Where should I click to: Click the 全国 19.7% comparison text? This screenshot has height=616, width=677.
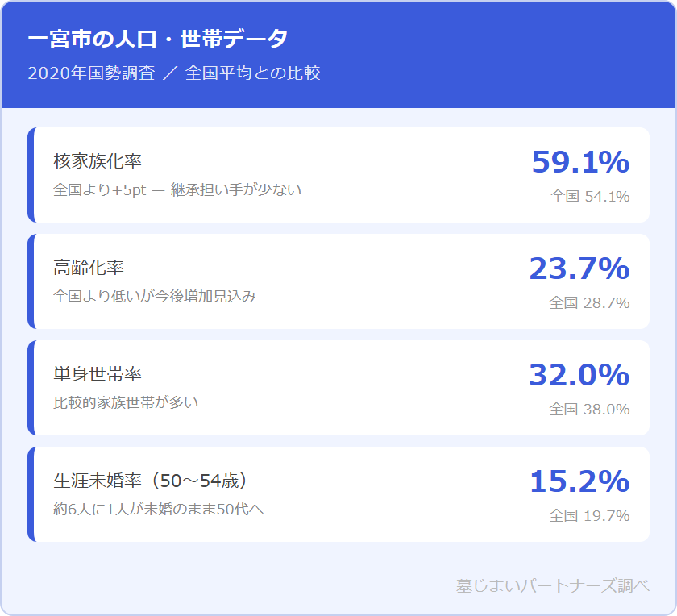coord(589,516)
